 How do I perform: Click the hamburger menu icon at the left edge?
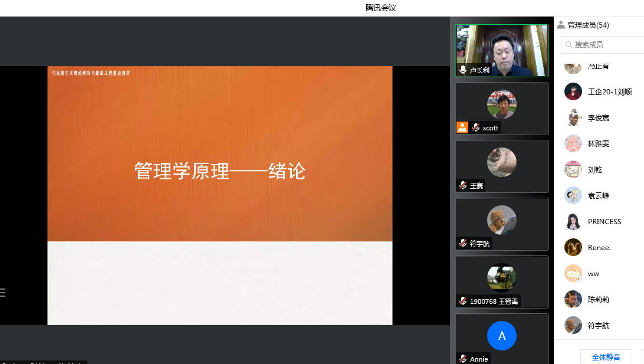(x=2, y=292)
